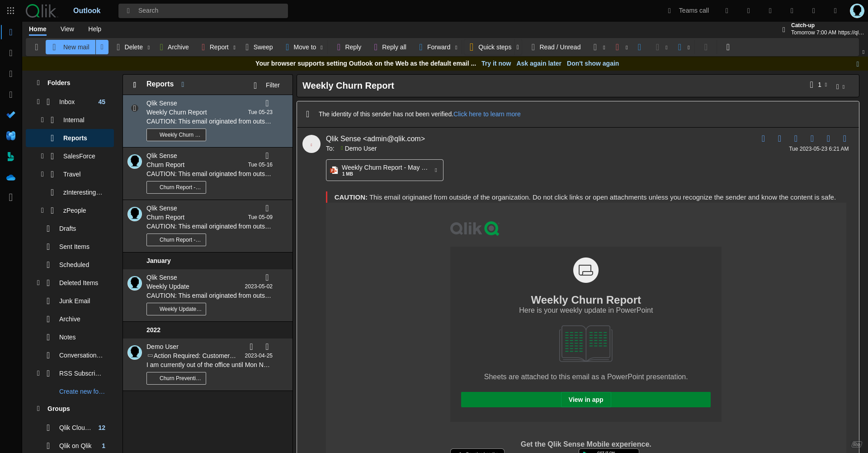The image size is (868, 453).
Task: Switch to the View tab
Action: tap(67, 29)
